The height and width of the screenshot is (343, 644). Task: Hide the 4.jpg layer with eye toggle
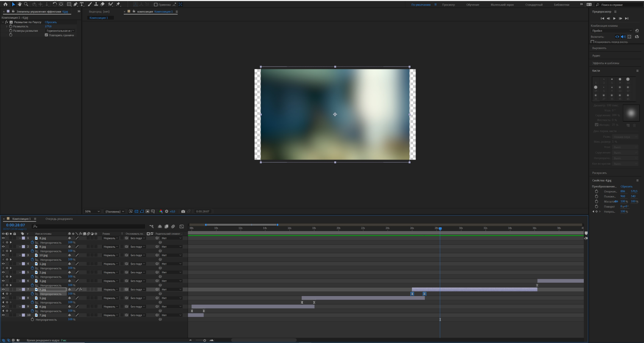point(3,290)
